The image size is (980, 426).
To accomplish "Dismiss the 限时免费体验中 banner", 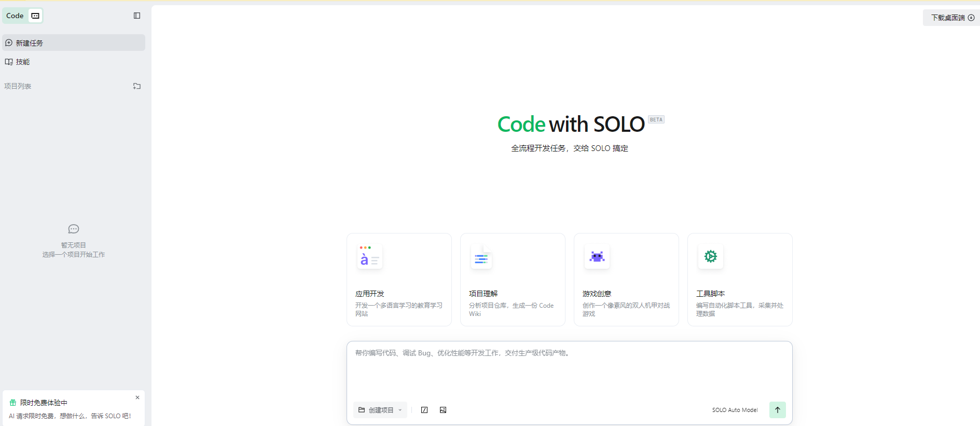I will [137, 397].
